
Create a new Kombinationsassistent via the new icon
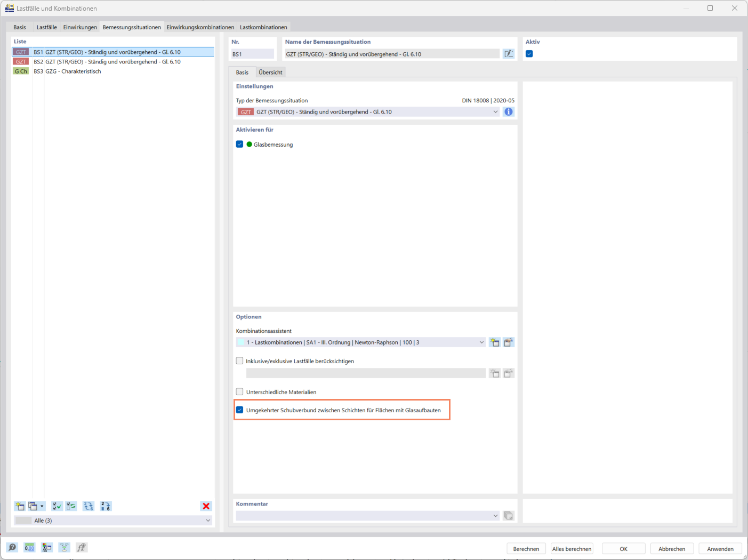pyautogui.click(x=494, y=342)
